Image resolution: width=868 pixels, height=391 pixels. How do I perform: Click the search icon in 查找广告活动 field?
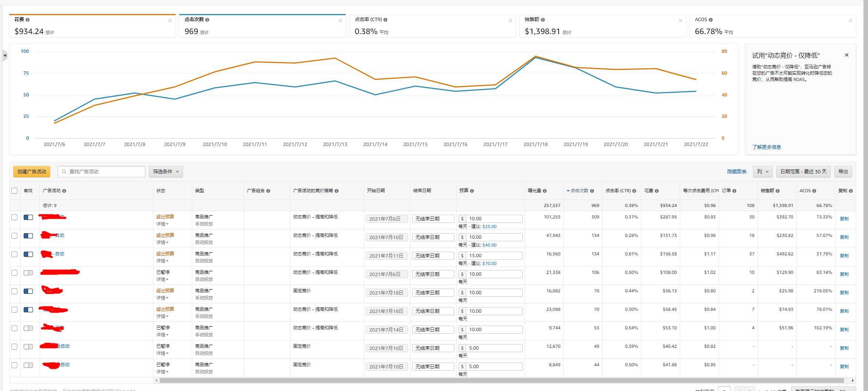pos(64,172)
